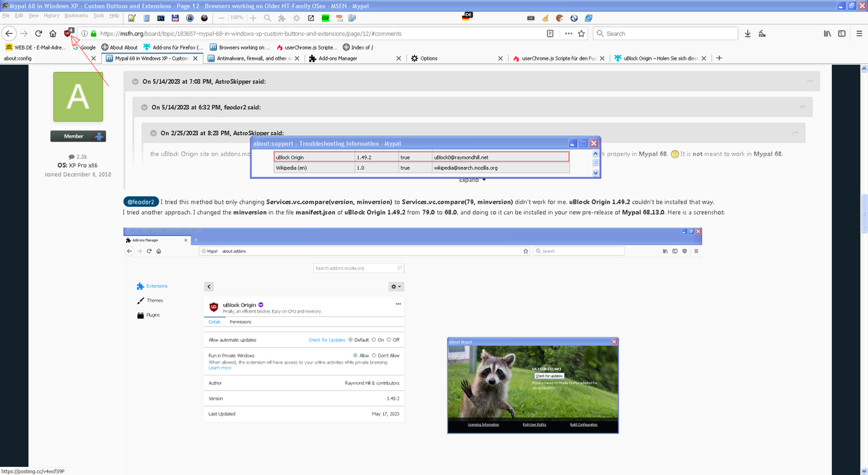
Task: Collapse the 2/25/2023 AstroSkipper quote
Action: [154, 133]
